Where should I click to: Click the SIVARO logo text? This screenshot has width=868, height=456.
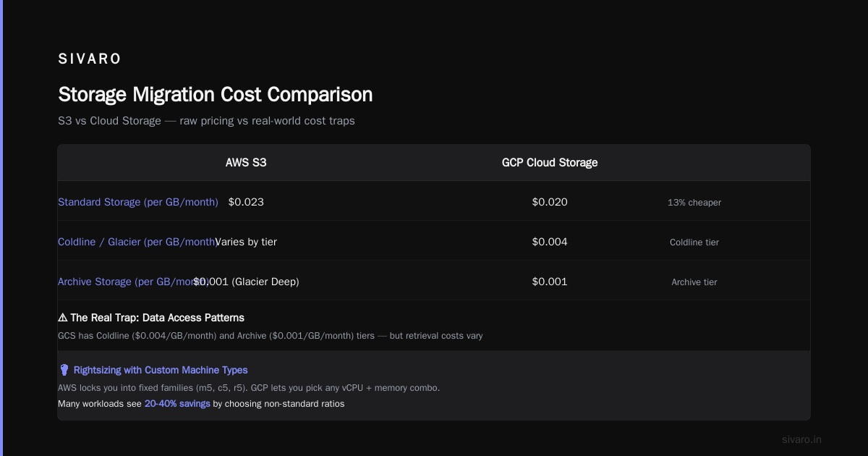(x=90, y=59)
